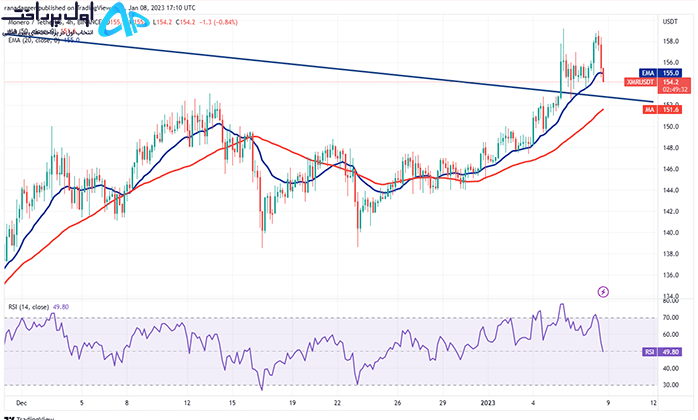
Task: Click the RSI 70.00 overbought dashed line
Action: tap(330, 318)
